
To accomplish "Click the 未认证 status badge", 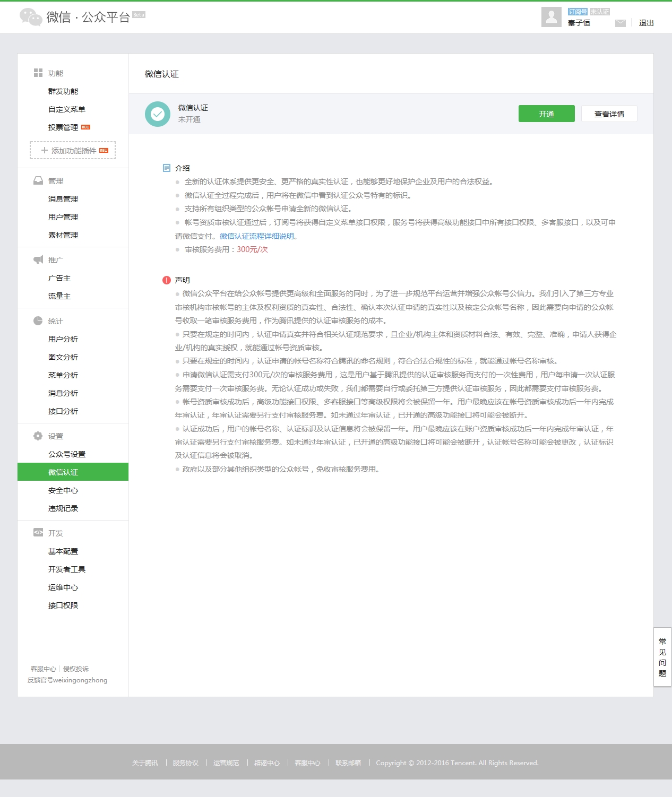I will 600,12.
